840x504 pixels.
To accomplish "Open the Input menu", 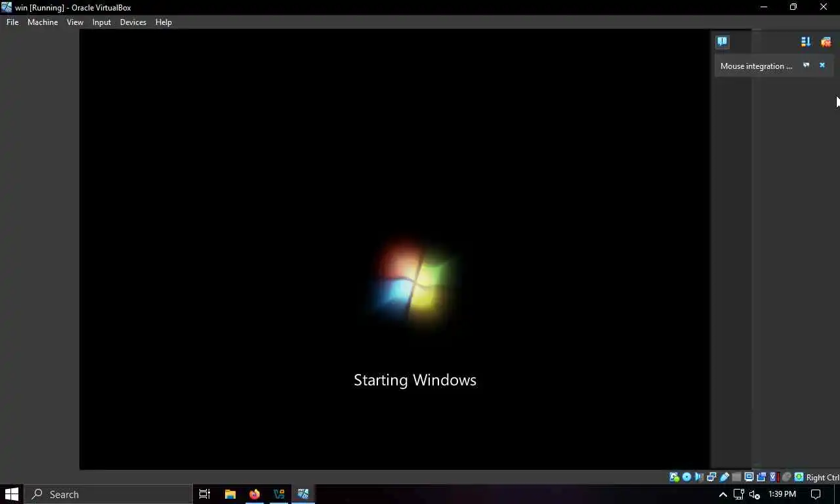I will 102,22.
